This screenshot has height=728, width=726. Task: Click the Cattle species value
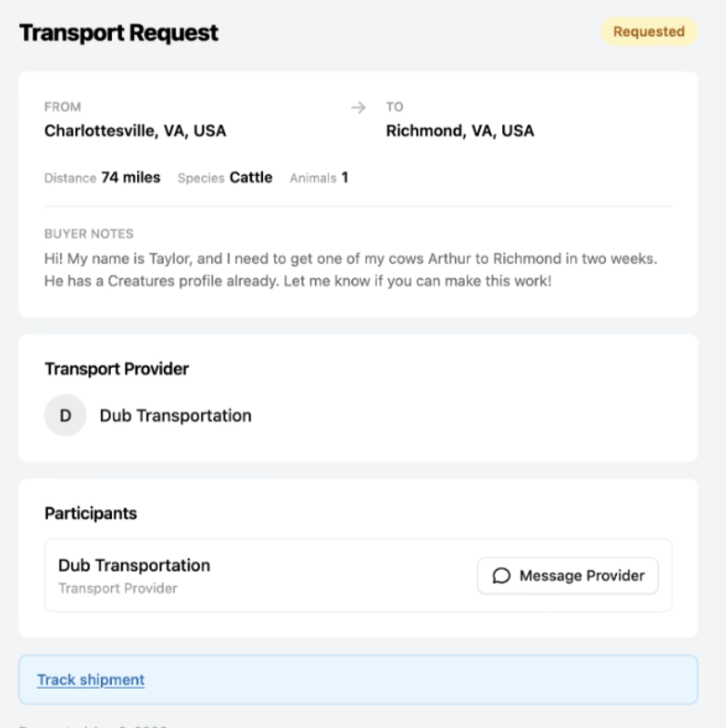pyautogui.click(x=251, y=177)
